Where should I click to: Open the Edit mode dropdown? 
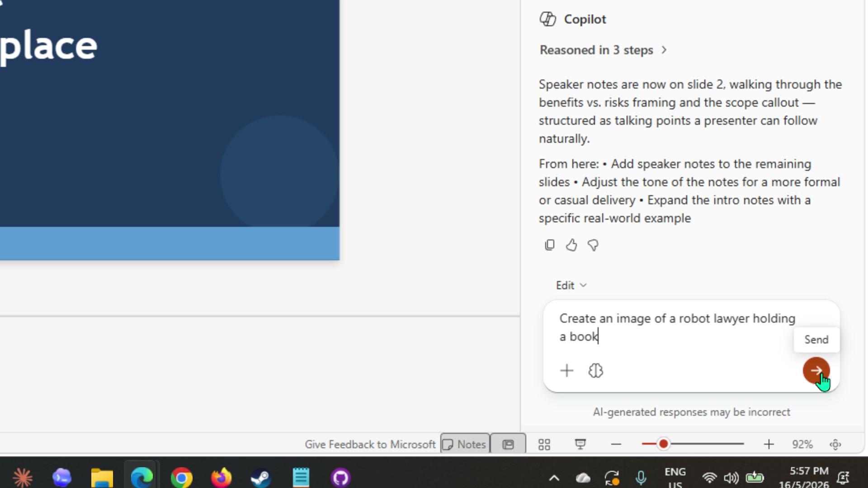coord(571,285)
